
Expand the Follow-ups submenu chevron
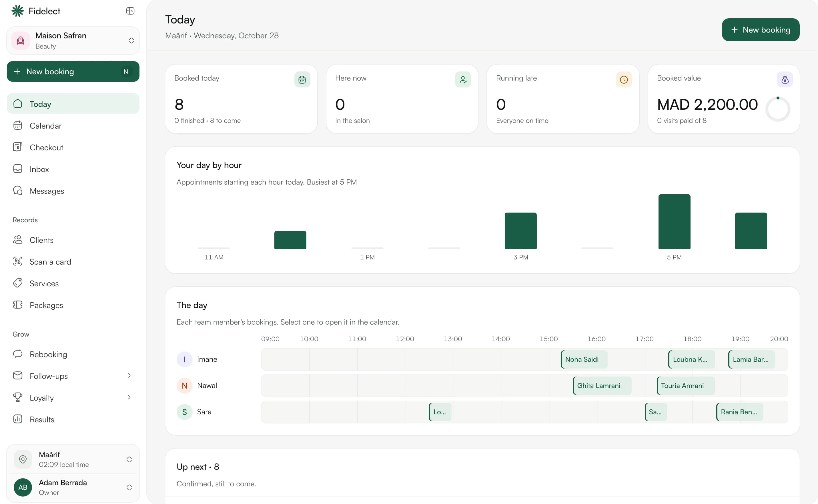tap(129, 376)
